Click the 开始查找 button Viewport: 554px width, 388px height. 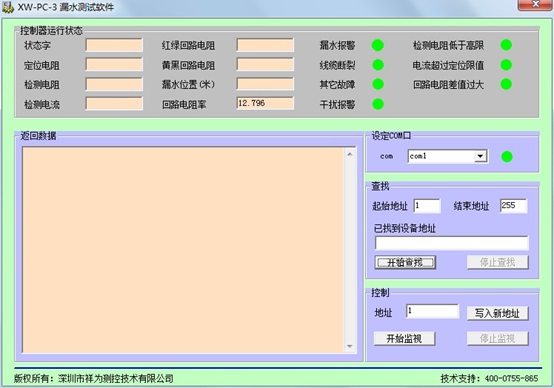[x=405, y=263]
